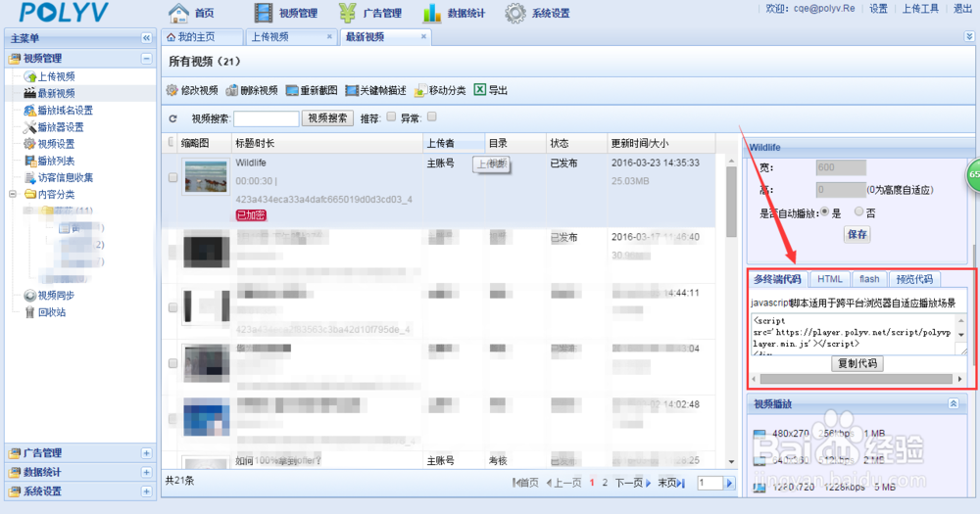Open the 首页 home icon
980x514 pixels.
coord(178,13)
